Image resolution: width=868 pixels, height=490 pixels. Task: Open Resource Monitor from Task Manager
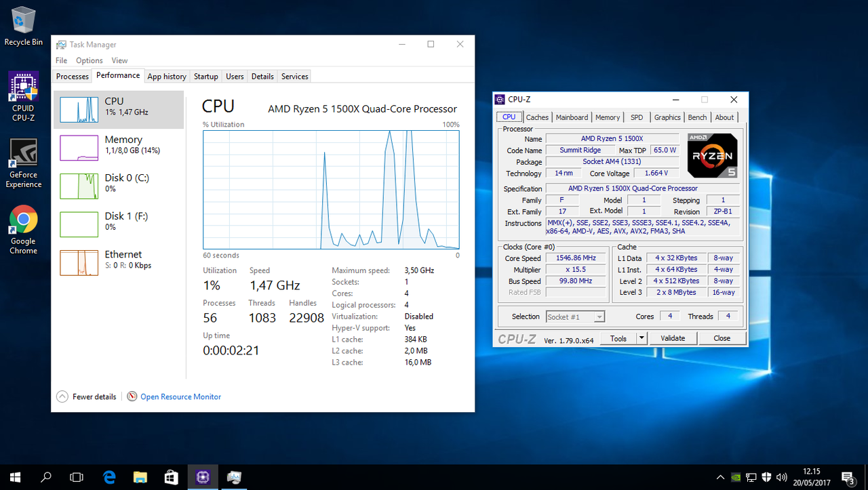click(180, 396)
